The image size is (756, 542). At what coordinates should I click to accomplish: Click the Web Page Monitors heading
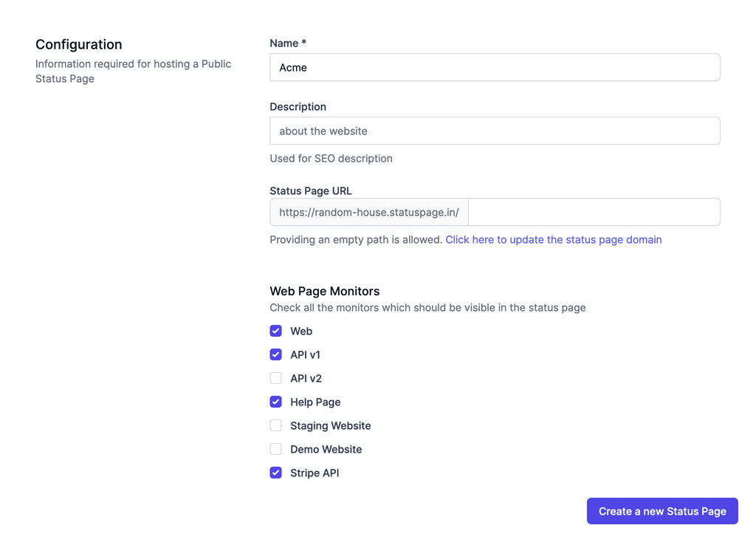click(x=325, y=291)
